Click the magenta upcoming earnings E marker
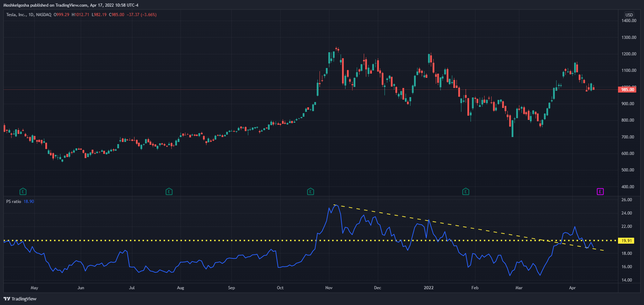Image resolution: width=644 pixels, height=305 pixels. tap(600, 192)
